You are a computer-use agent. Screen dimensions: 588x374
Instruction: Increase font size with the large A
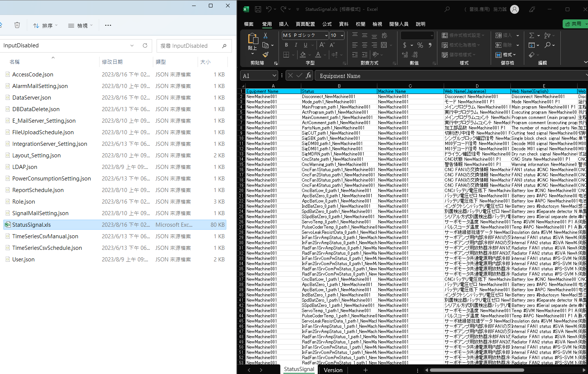click(322, 45)
